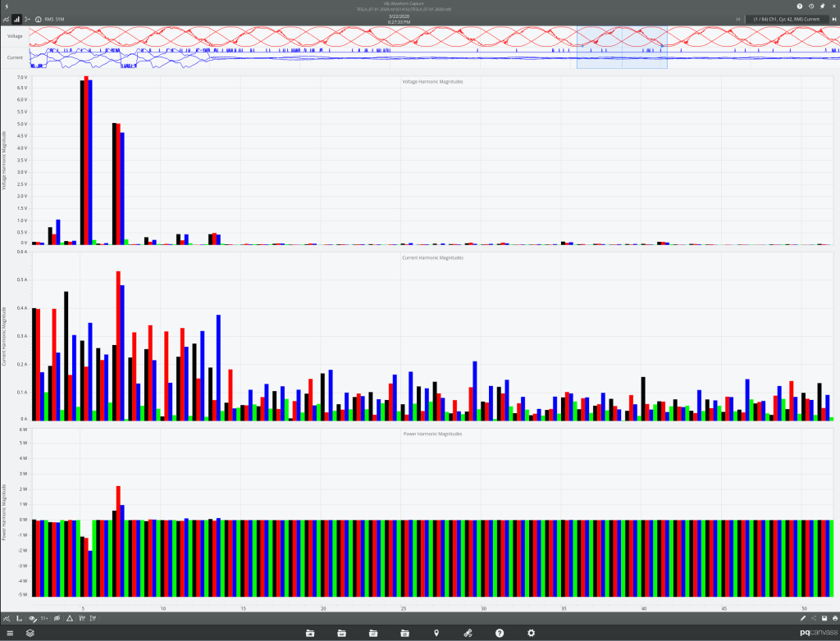Open the harmonics bar chart view

click(16, 18)
